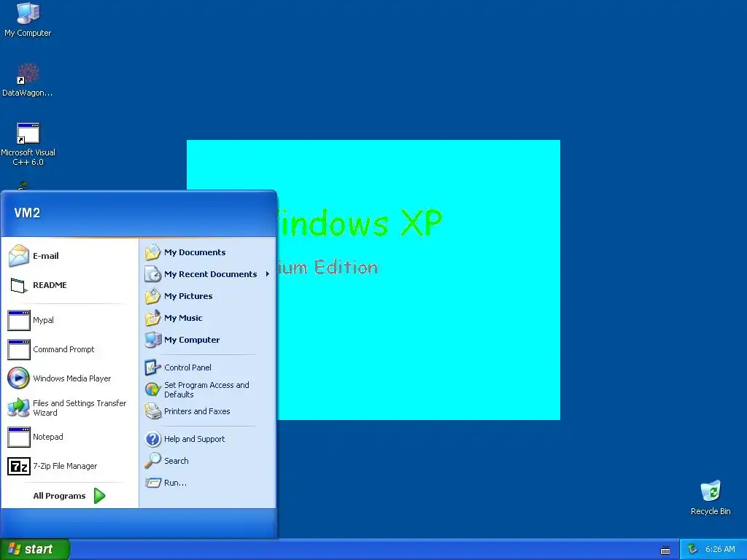
Task: Click the Control Panel icon
Action: (x=153, y=367)
